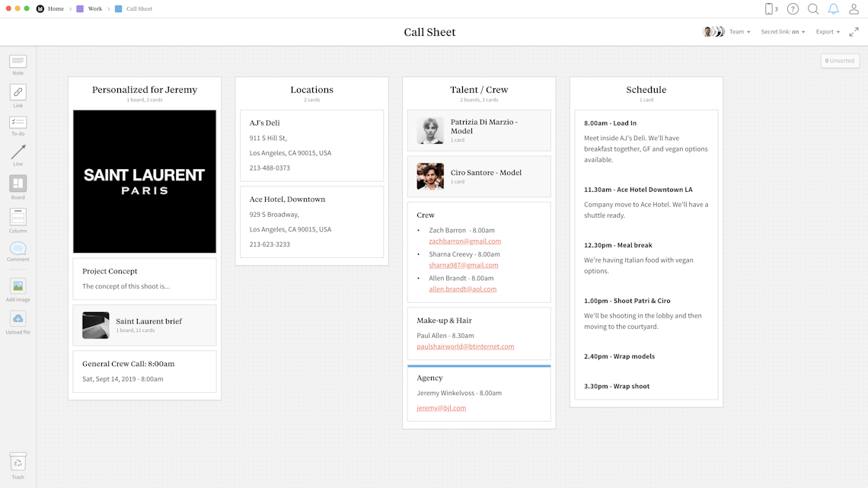Screen dimensions: 868x488
Task: Select Call Sheet in the breadcrumb
Action: point(139,9)
